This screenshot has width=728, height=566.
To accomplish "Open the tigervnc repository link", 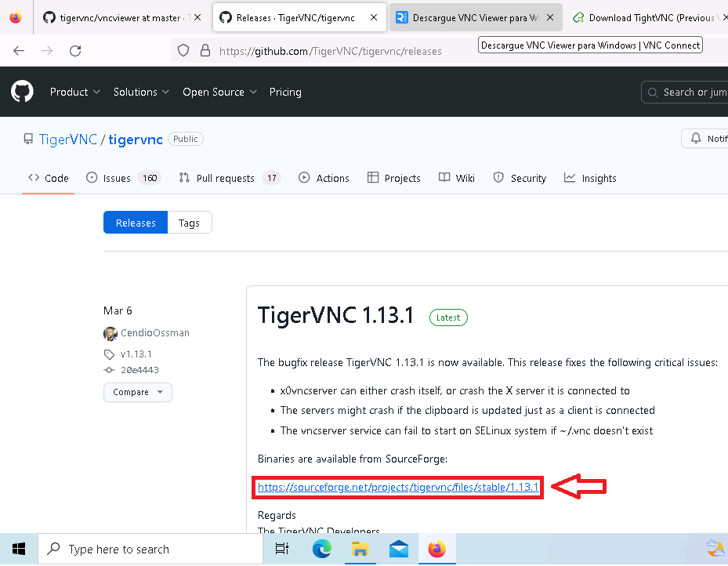I will (x=136, y=140).
